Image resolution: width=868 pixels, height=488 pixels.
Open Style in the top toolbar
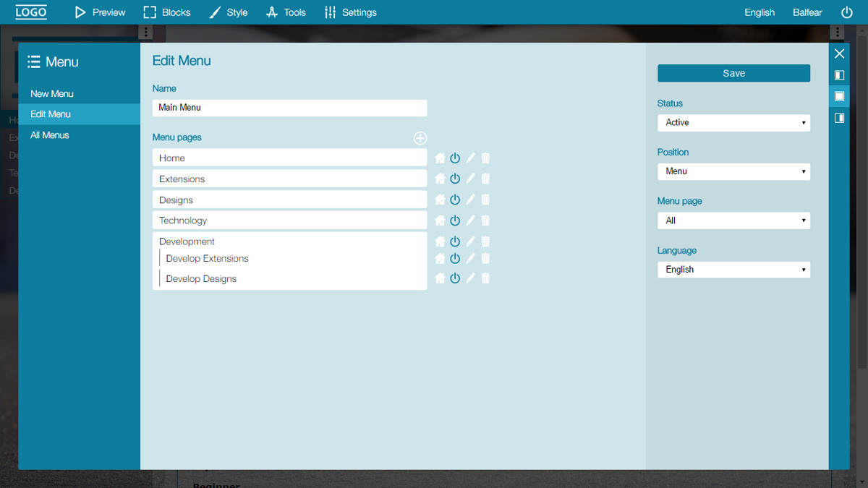(228, 12)
